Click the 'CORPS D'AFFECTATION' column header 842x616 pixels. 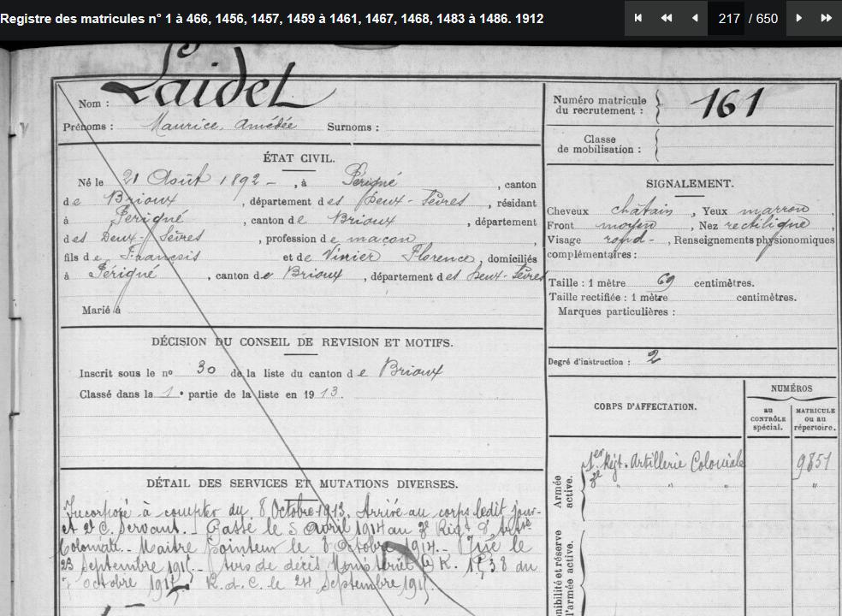(644, 406)
